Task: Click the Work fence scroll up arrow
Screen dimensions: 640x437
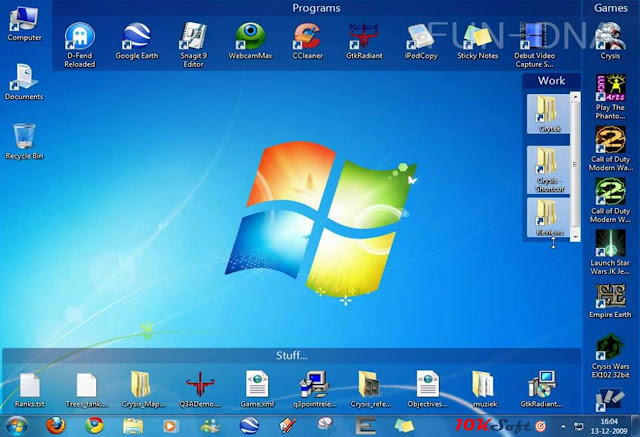Action: [x=575, y=97]
